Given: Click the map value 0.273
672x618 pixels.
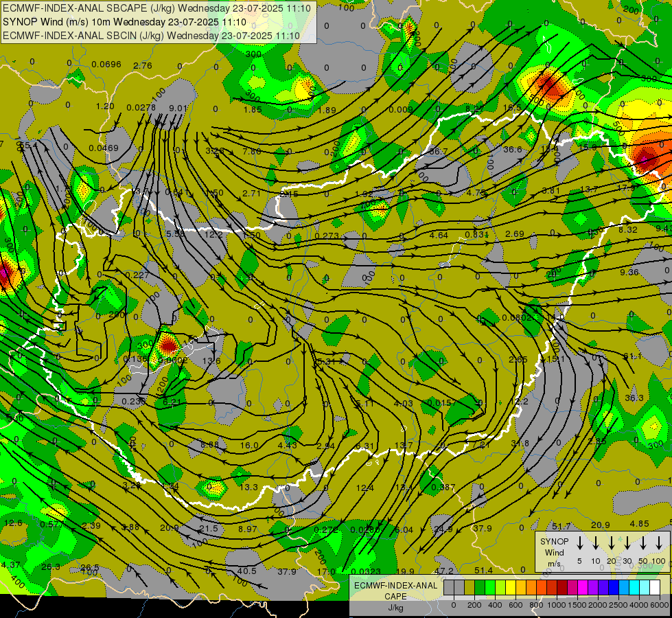Looking at the screenshot, I should pos(327,236).
